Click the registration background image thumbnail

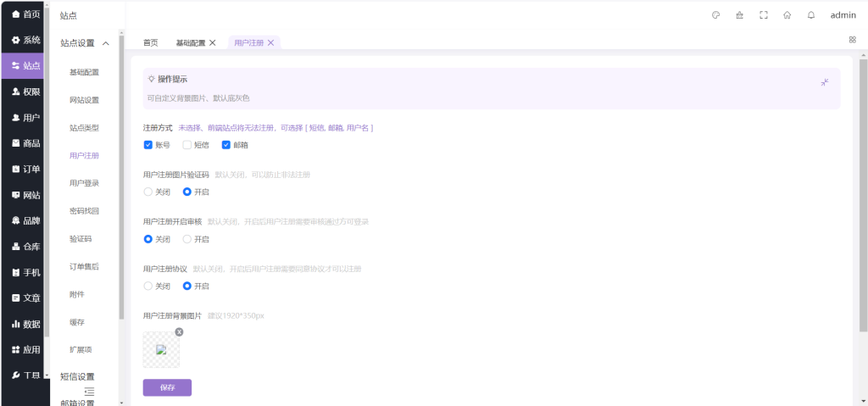(x=161, y=349)
